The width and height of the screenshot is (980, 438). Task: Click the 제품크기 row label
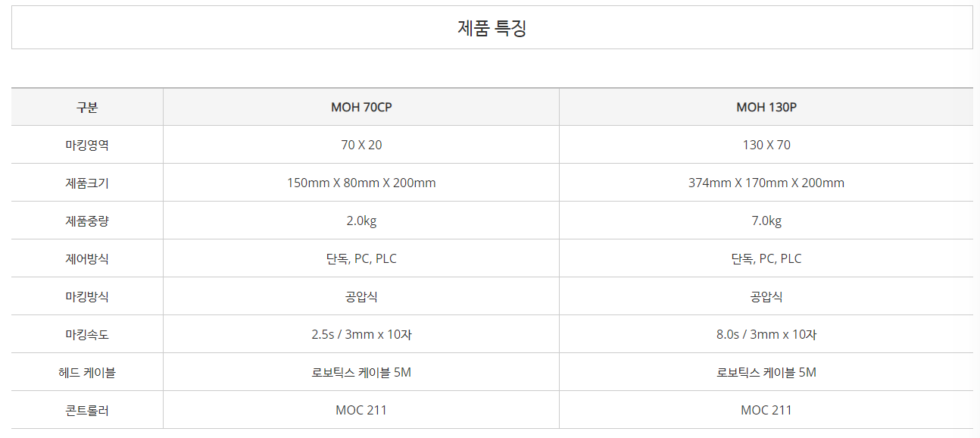click(x=87, y=183)
